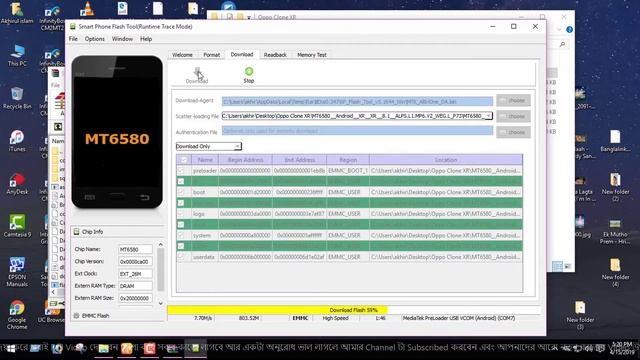This screenshot has height=360, width=640.
Task: Click the Chip Info panel icon
Action: point(76,232)
